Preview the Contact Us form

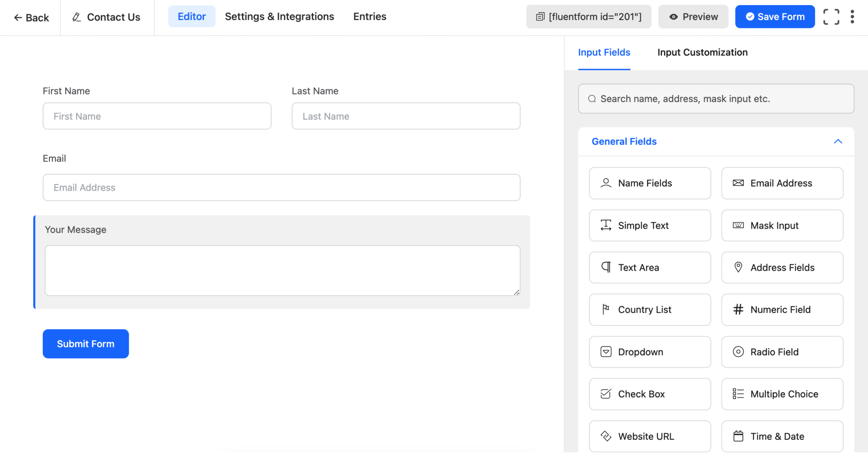693,17
